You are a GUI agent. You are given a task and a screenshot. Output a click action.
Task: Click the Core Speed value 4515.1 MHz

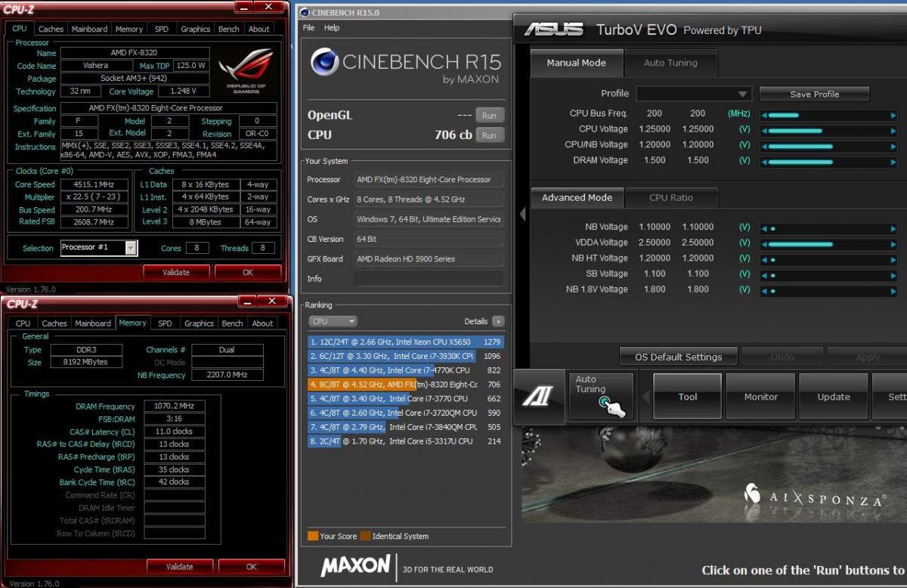click(x=96, y=184)
